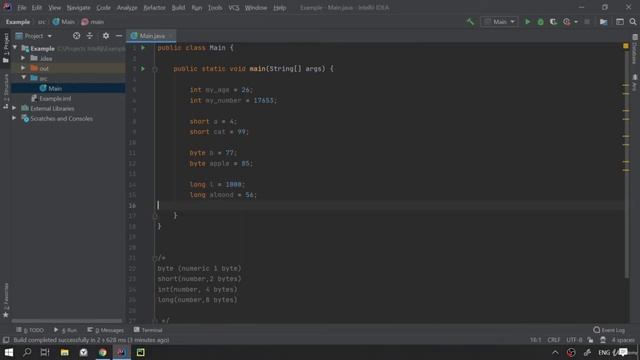Click the Stop icon in toolbar

587,22
